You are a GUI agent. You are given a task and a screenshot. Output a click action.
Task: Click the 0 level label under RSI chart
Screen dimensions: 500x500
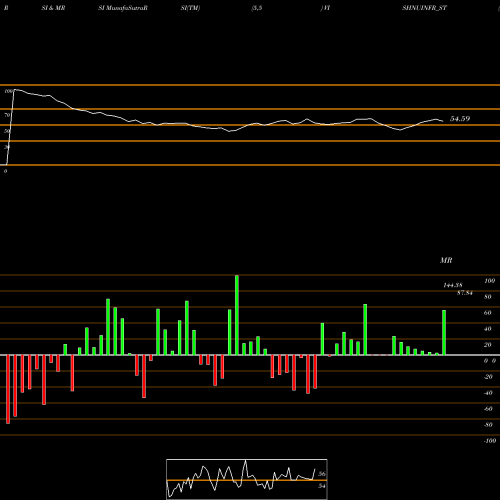[5, 171]
